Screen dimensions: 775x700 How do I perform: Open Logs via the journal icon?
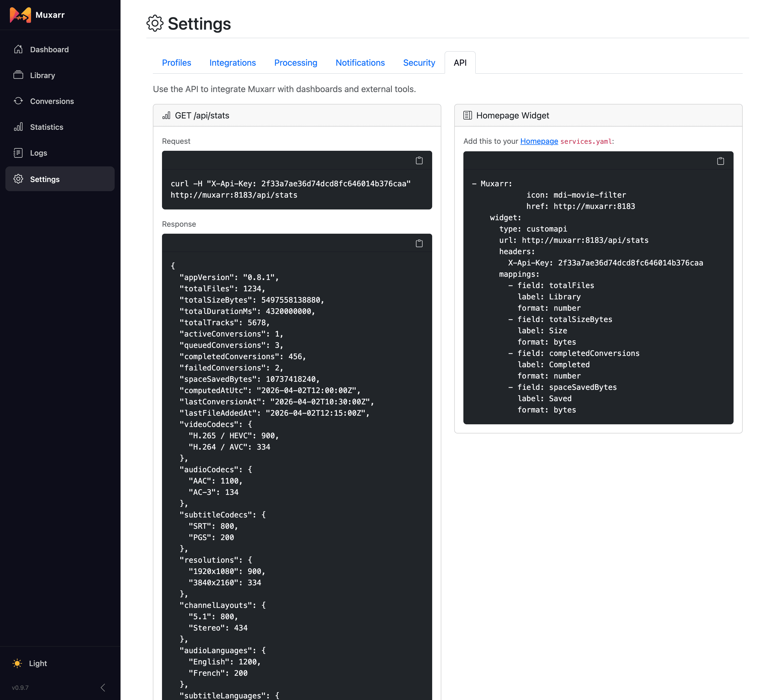point(18,153)
